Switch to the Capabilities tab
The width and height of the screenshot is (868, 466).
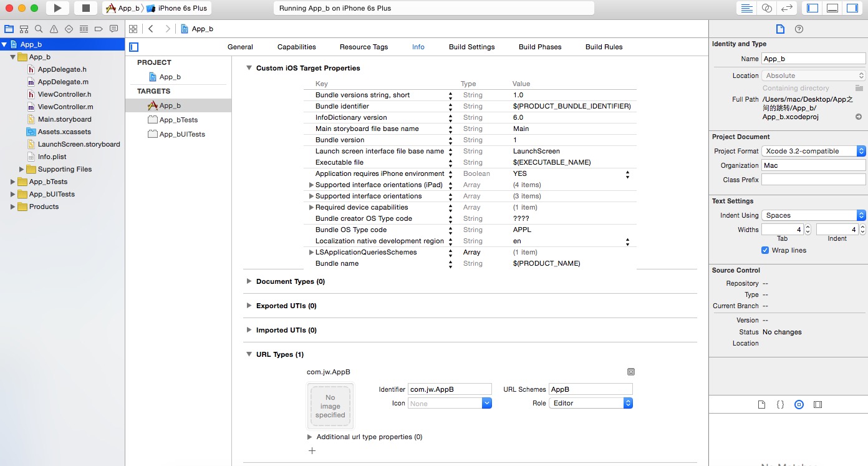pyautogui.click(x=296, y=47)
